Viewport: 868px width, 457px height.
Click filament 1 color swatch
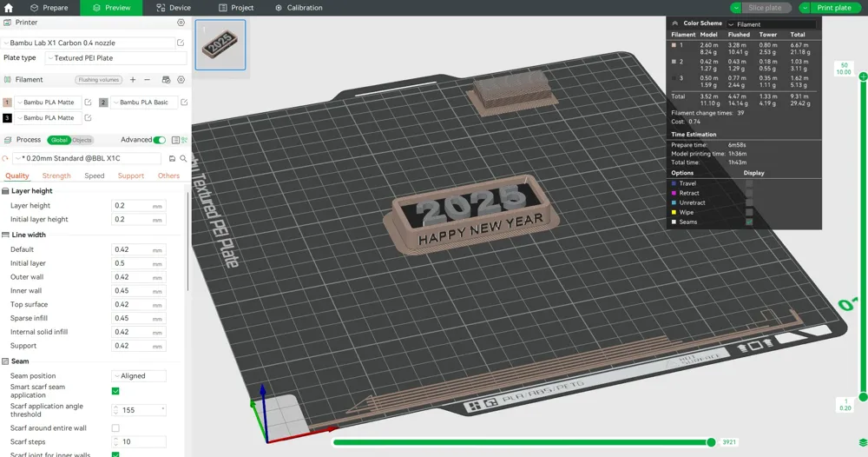pos(7,103)
